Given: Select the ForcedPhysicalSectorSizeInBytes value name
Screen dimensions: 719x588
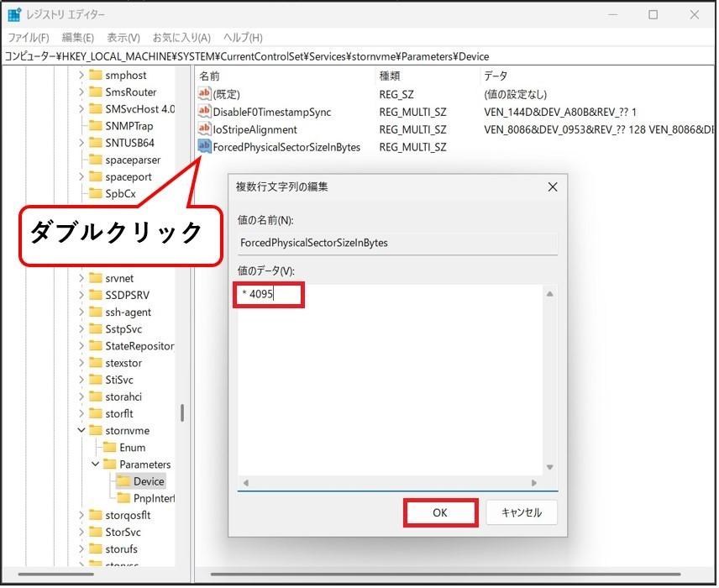Looking at the screenshot, I should point(286,147).
